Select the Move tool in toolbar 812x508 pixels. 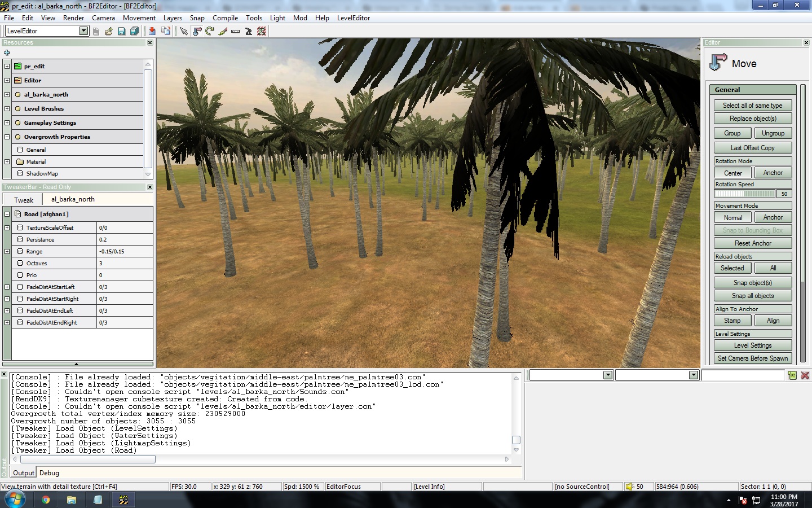197,31
